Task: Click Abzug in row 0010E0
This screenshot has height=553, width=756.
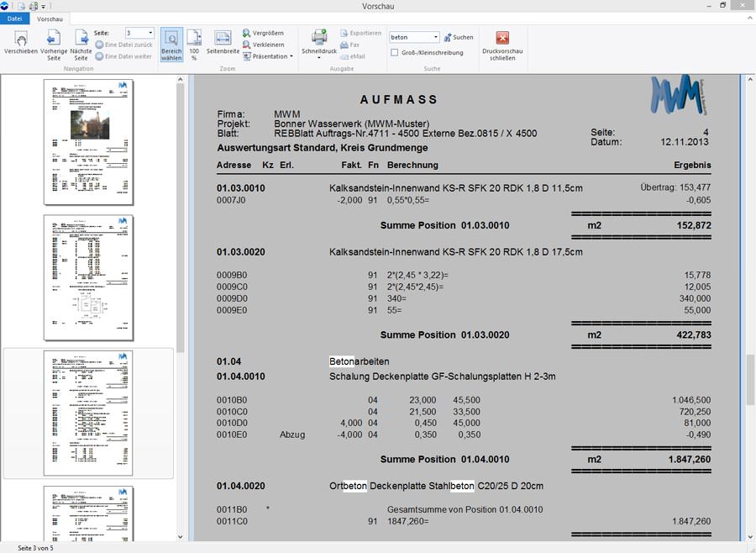Action: [292, 434]
